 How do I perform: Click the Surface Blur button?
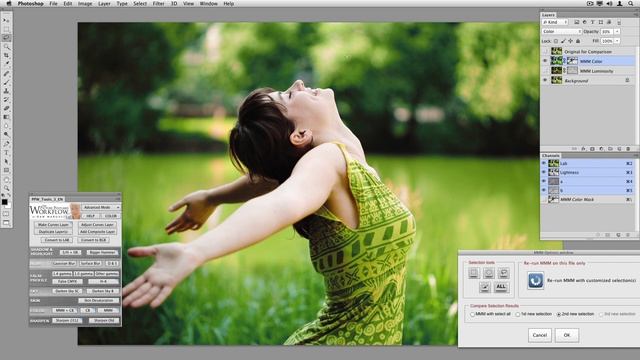90,264
